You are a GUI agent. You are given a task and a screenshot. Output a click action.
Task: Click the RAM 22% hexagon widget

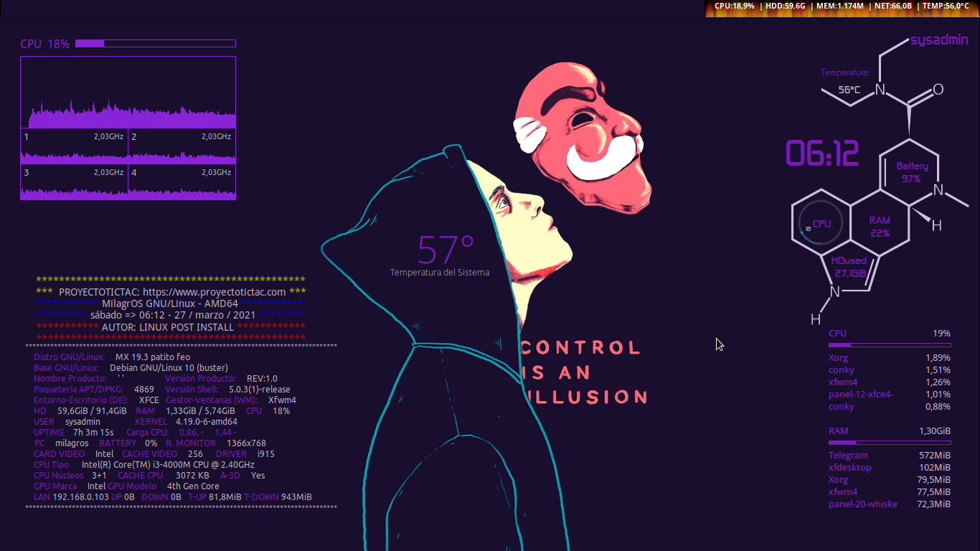point(880,227)
